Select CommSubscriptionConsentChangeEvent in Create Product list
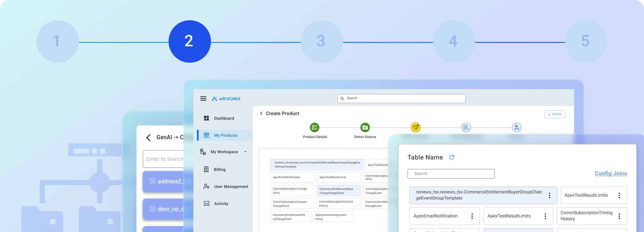Image resolution: width=644 pixels, height=232 pixels. tap(292, 204)
